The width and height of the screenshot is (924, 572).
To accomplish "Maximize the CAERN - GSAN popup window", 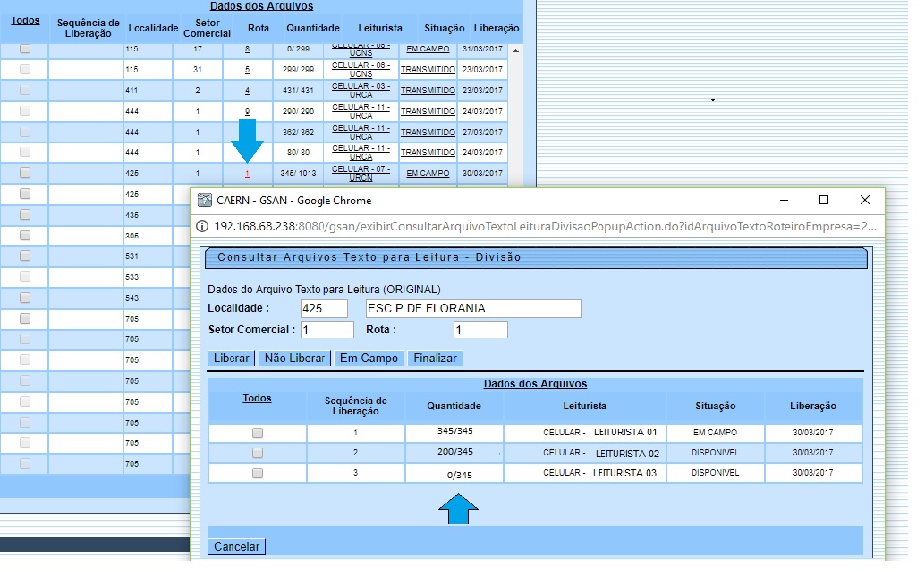I will 823,199.
